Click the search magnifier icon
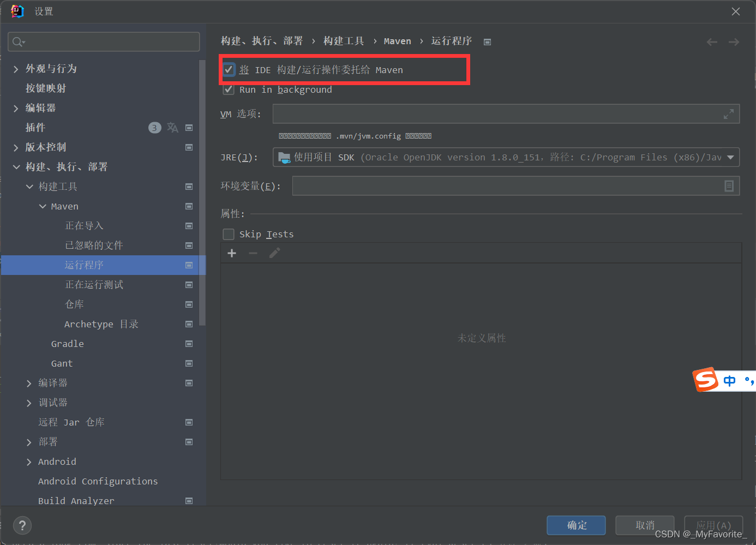This screenshot has width=756, height=545. tap(19, 42)
